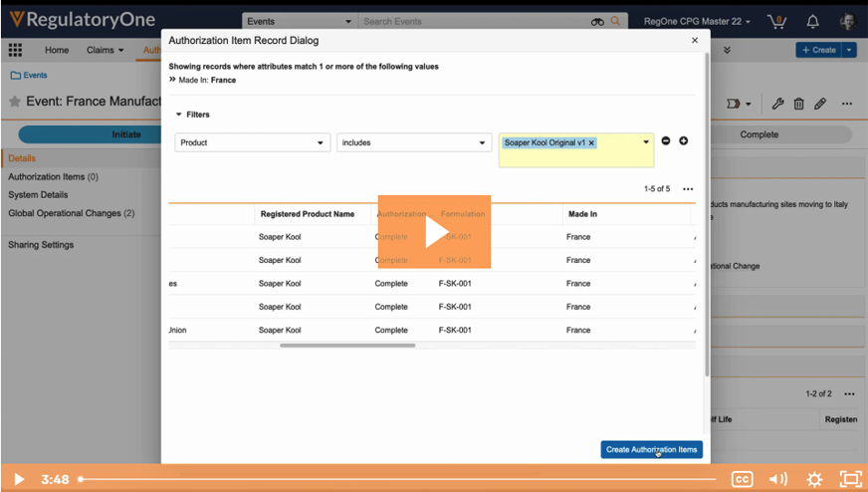Click the trash delete icon for the event

[x=799, y=104]
